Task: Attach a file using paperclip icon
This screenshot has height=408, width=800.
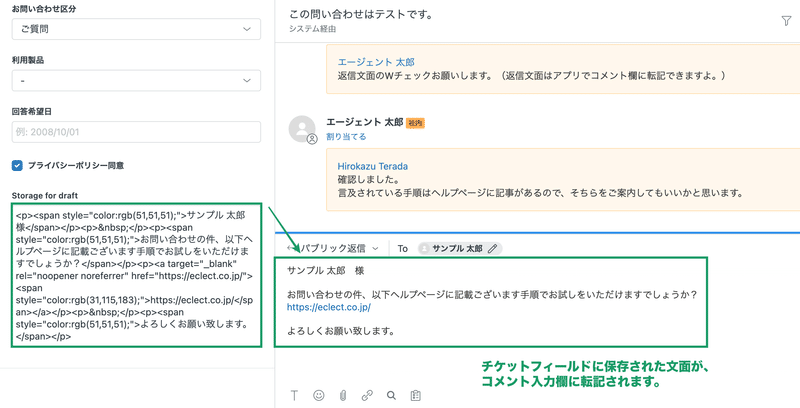Action: (343, 395)
